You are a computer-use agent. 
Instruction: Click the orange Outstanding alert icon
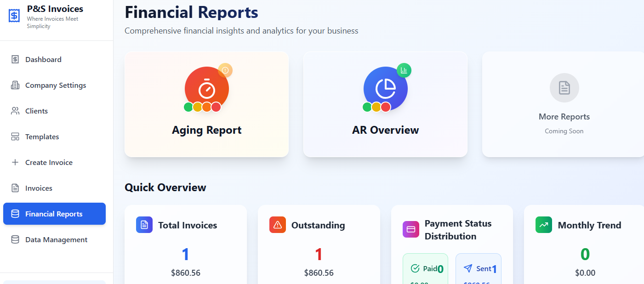point(277,225)
